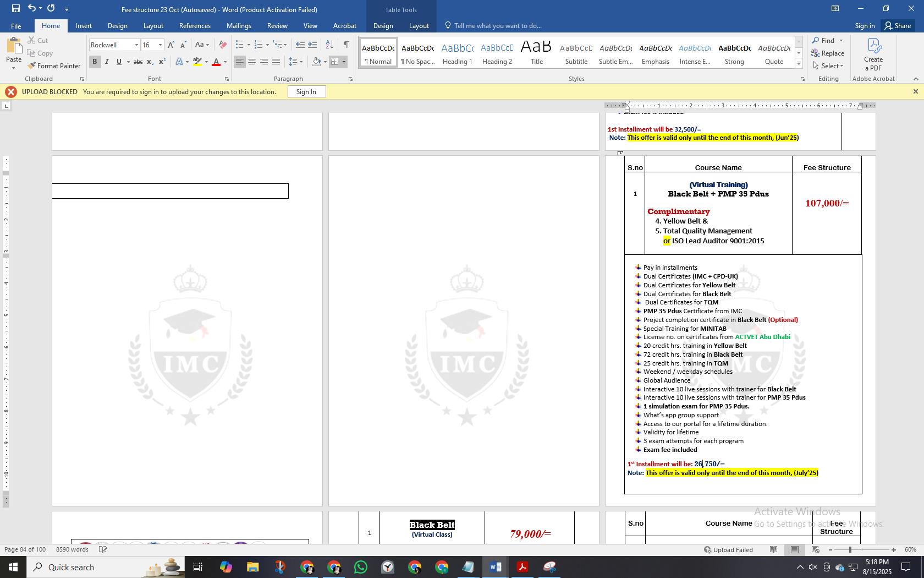Open the Mailings tab
This screenshot has width=924, height=578.
239,26
